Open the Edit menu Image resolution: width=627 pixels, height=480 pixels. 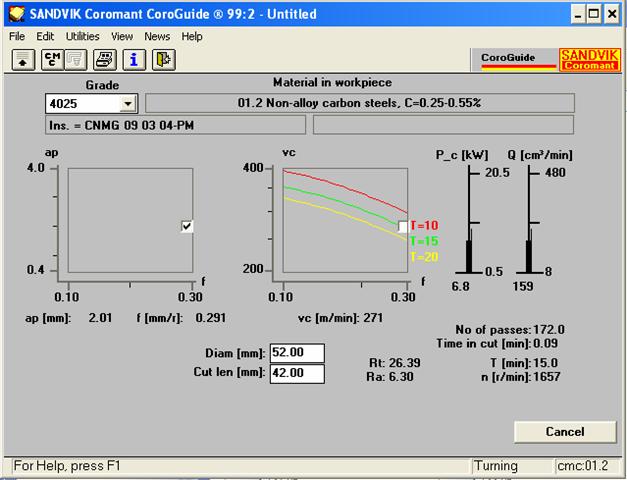45,36
